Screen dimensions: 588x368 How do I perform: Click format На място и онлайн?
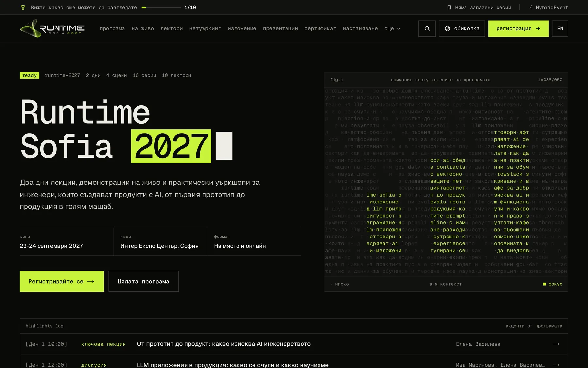tap(240, 246)
